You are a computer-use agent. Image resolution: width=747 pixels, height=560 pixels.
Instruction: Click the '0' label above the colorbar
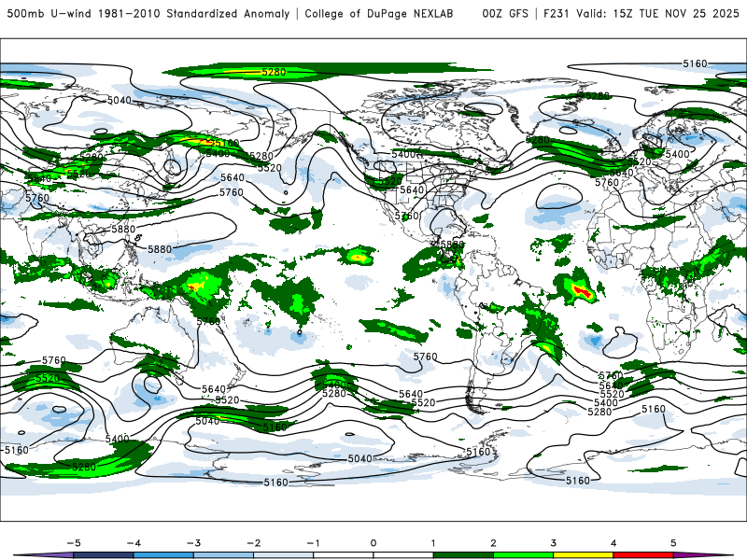tap(373, 543)
